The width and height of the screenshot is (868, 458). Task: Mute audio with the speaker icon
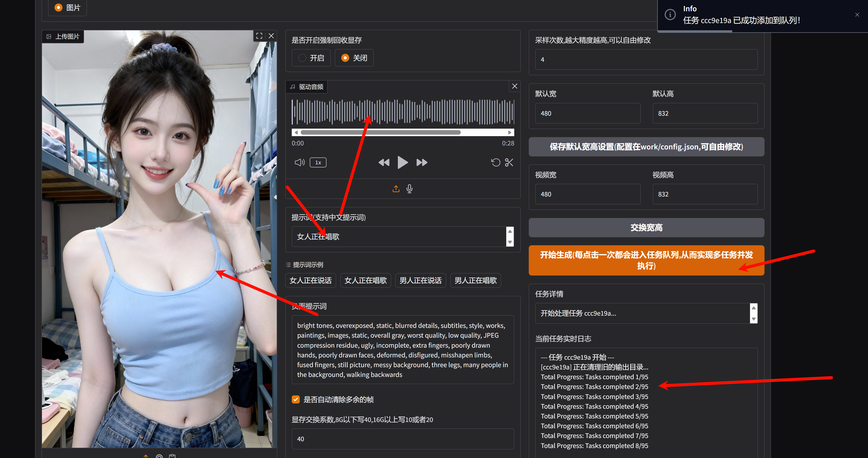click(x=299, y=163)
